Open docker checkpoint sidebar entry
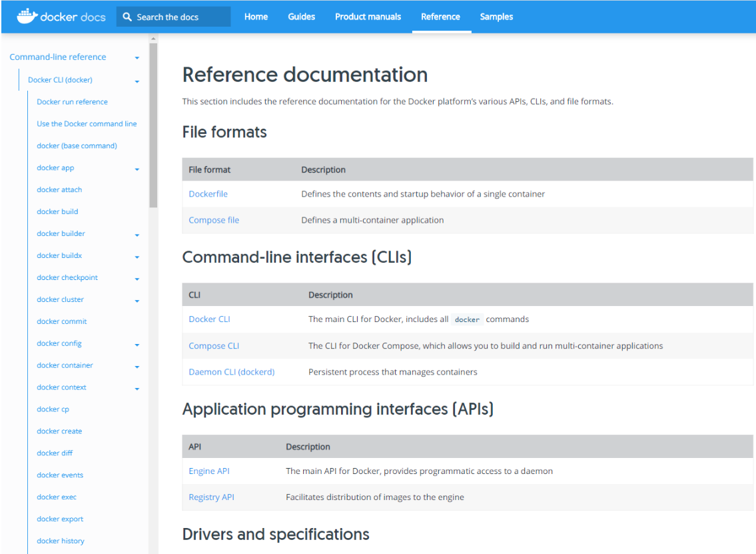Screen dimensions: 756x554 click(x=67, y=277)
